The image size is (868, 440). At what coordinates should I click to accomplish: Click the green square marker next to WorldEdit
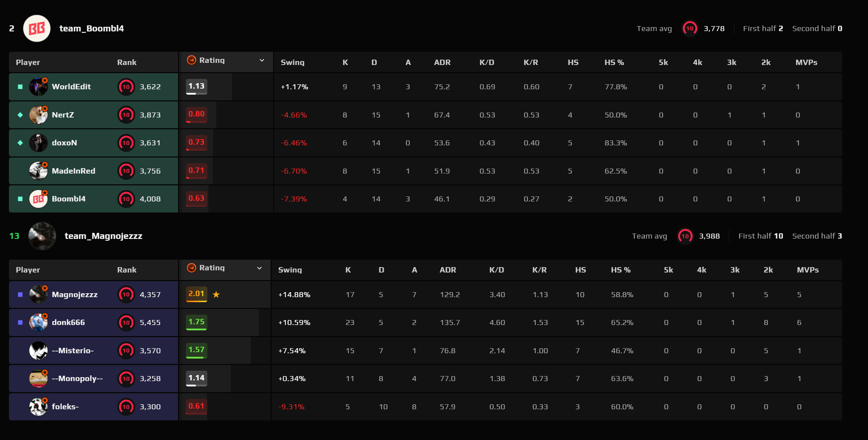click(x=20, y=87)
